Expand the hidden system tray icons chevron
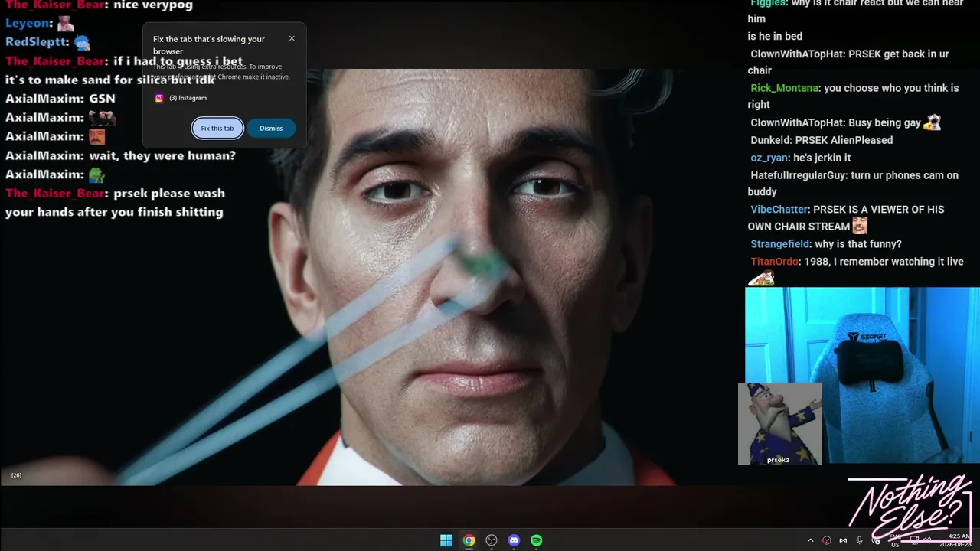The width and height of the screenshot is (980, 551). (x=810, y=540)
